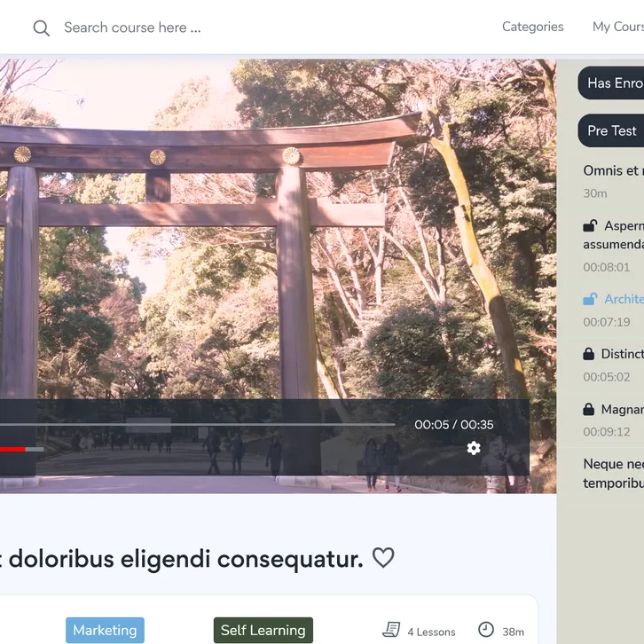Click the unlocked padlock beside the Aspern lesson
Image resolution: width=644 pixels, height=644 pixels.
(x=590, y=226)
